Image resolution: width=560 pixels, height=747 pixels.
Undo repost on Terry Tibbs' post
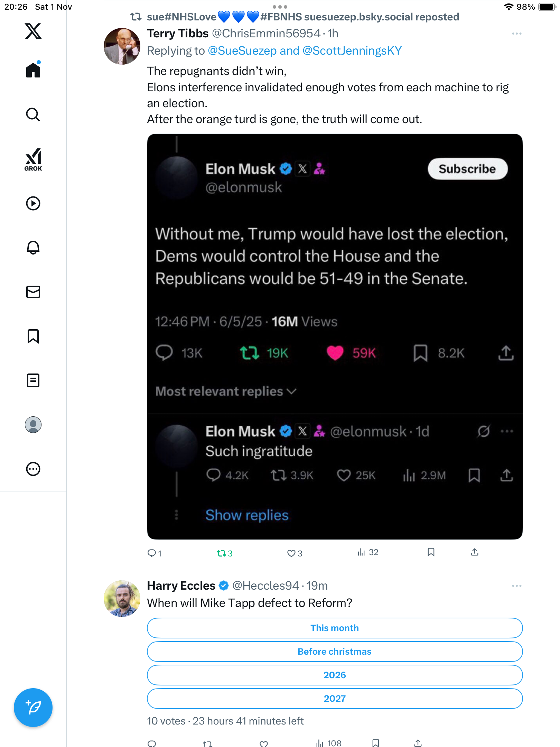224,553
